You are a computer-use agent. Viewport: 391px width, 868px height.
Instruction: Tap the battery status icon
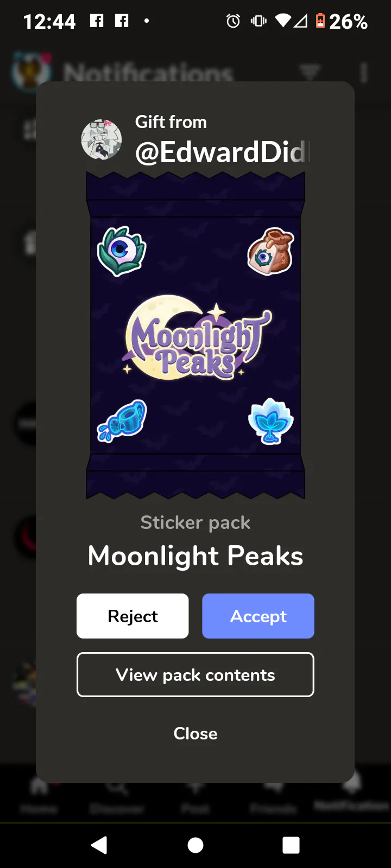point(320,21)
